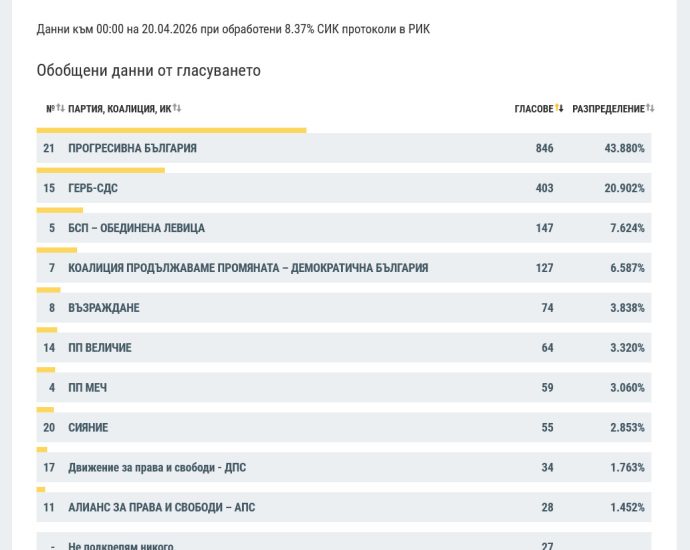
Task: Click the Обобщени данни от гласуването heading
Action: point(148,70)
